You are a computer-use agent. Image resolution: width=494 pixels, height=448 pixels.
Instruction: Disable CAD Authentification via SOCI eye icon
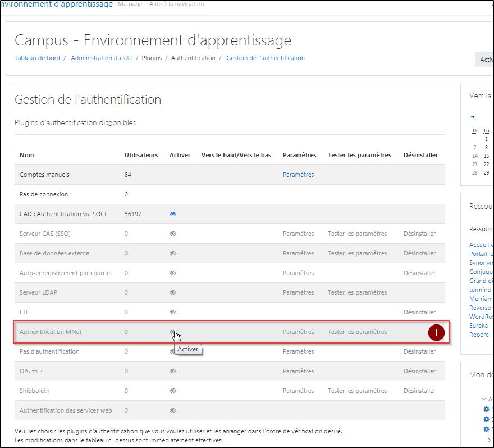tap(173, 214)
